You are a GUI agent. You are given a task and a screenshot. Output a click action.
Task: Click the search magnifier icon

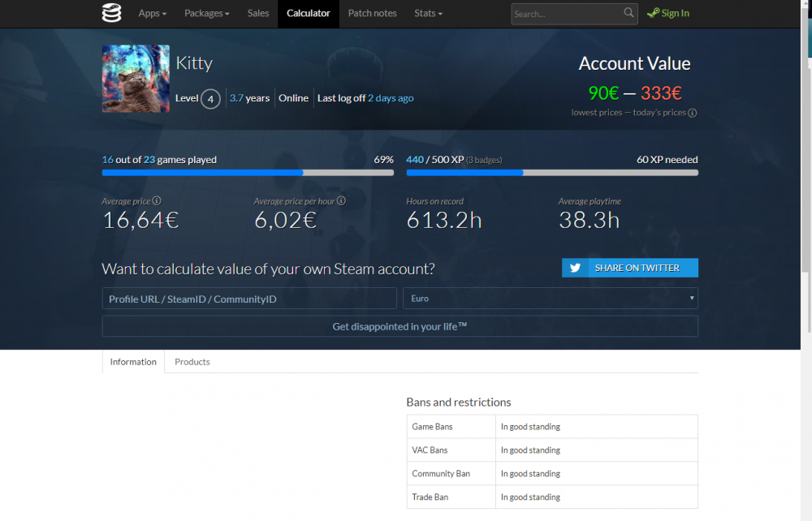pyautogui.click(x=628, y=12)
